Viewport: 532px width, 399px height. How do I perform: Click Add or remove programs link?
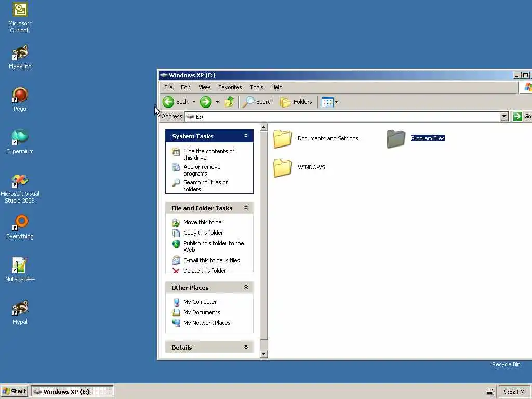tap(202, 170)
